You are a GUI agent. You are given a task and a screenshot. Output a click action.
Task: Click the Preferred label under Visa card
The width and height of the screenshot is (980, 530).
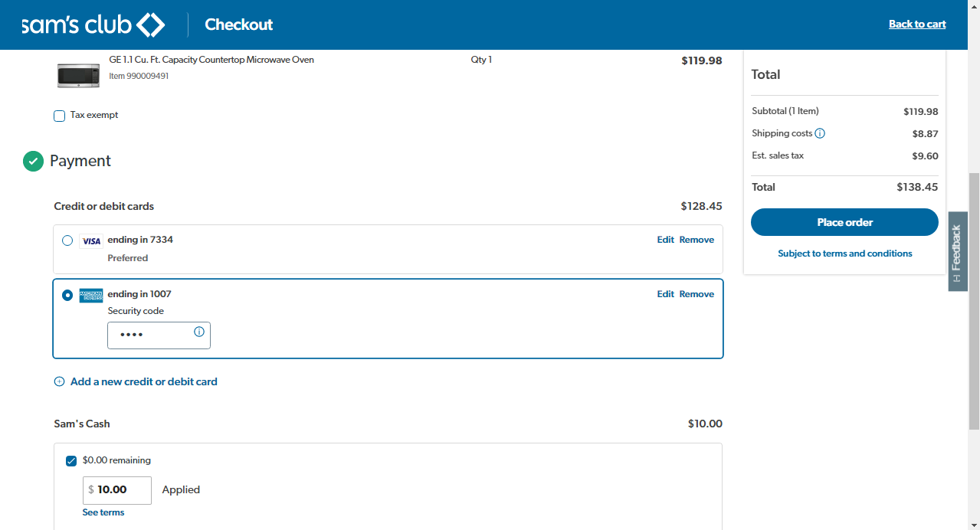click(128, 258)
